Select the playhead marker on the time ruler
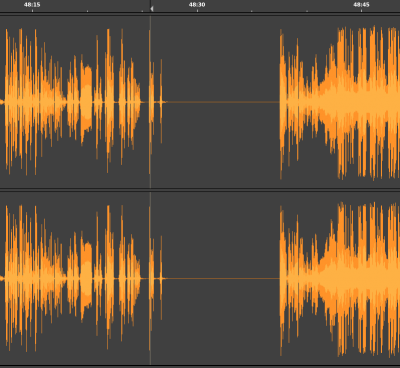This screenshot has width=400, height=368. point(152,9)
